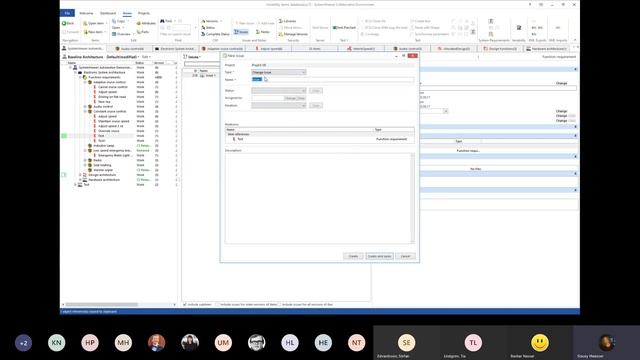Open the Type combo box showing Change issue
The width and height of the screenshot is (640, 360).
tap(279, 72)
